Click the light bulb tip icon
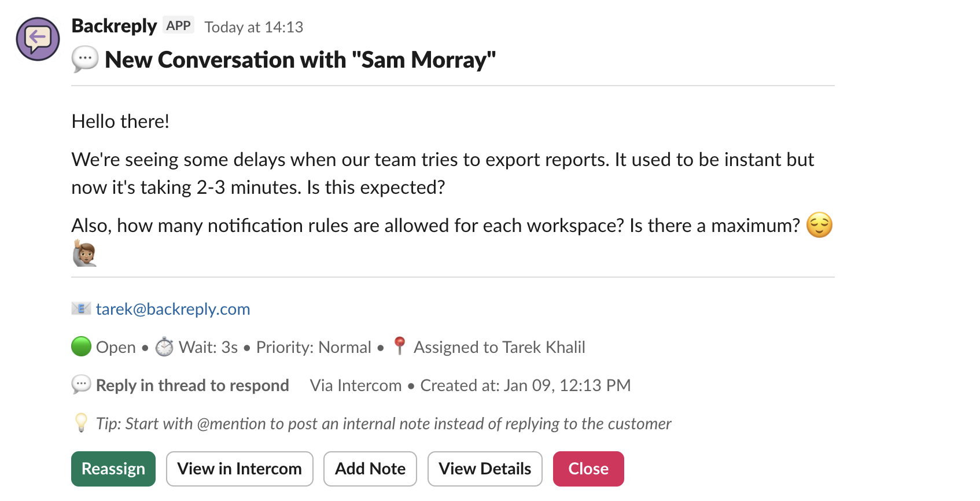Viewport: 980px width, 501px height. [x=81, y=423]
